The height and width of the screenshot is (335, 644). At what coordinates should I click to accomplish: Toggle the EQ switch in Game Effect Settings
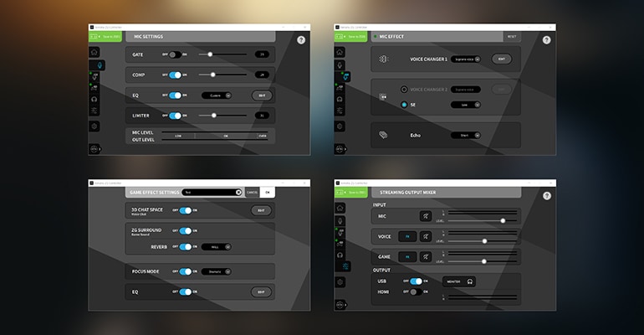pyautogui.click(x=185, y=291)
